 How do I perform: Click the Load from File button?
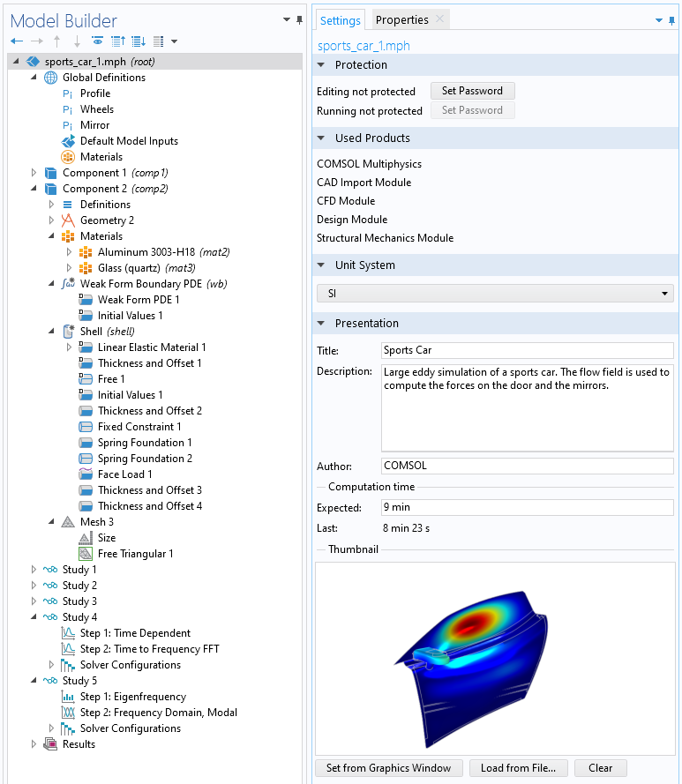point(519,768)
